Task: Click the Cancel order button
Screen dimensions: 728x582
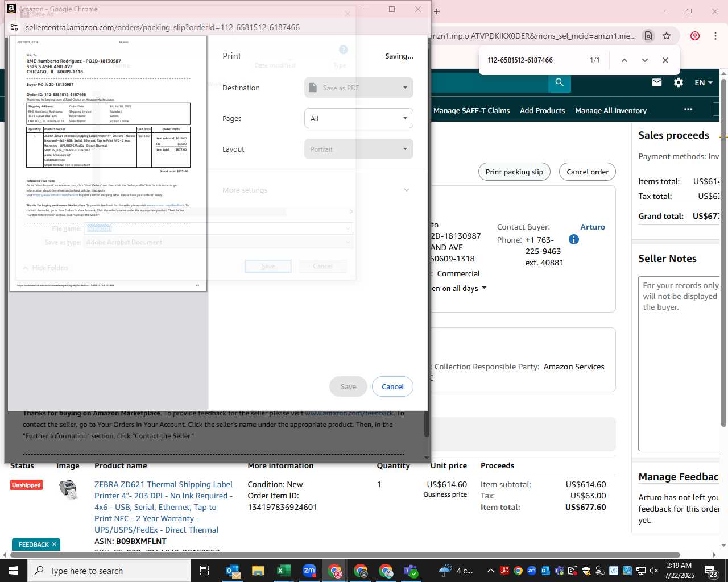Action: (x=588, y=172)
